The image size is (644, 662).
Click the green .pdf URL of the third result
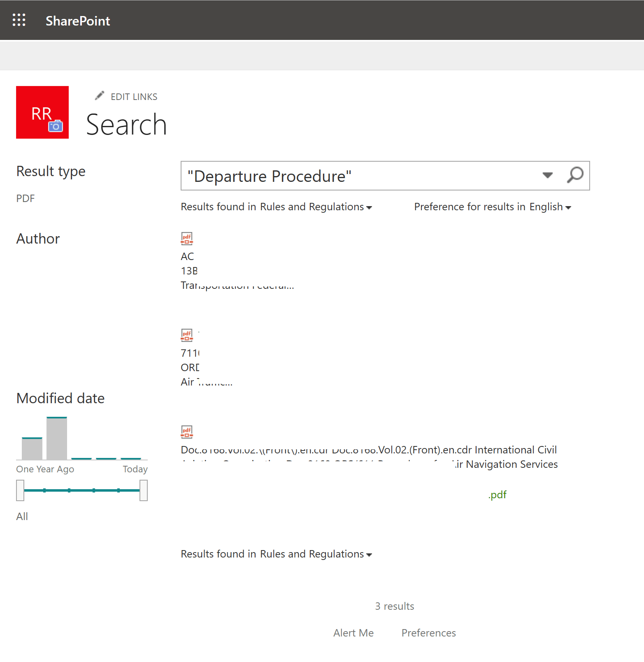click(x=497, y=495)
